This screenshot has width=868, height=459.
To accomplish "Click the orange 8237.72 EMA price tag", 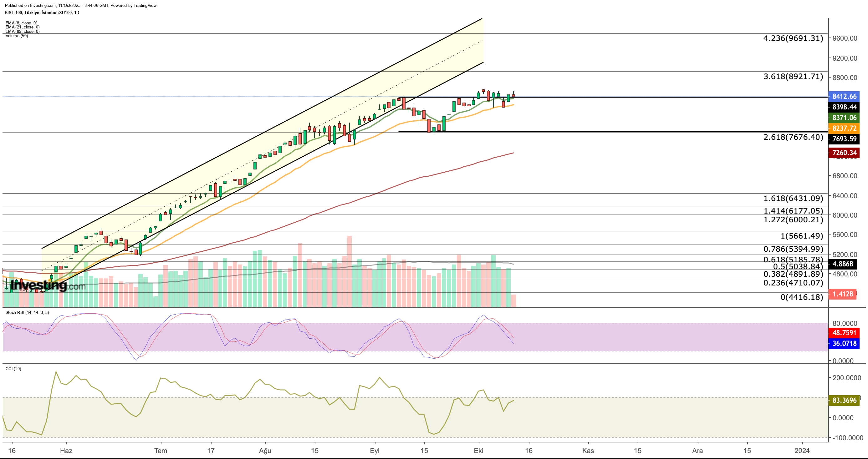I will tap(844, 128).
